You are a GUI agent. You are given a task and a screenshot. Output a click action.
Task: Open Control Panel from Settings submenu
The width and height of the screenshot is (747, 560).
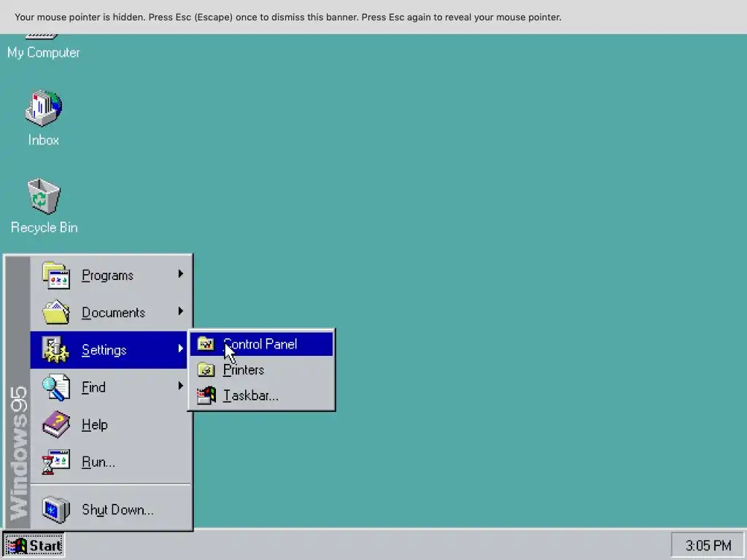click(261, 344)
